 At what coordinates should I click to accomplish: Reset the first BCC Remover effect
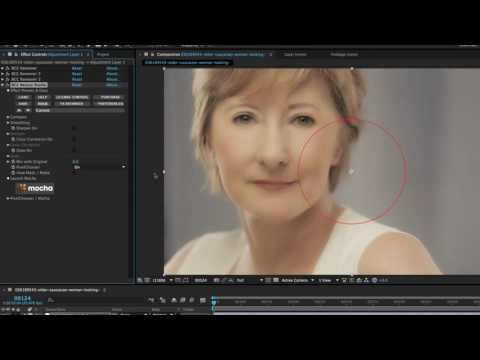point(77,68)
